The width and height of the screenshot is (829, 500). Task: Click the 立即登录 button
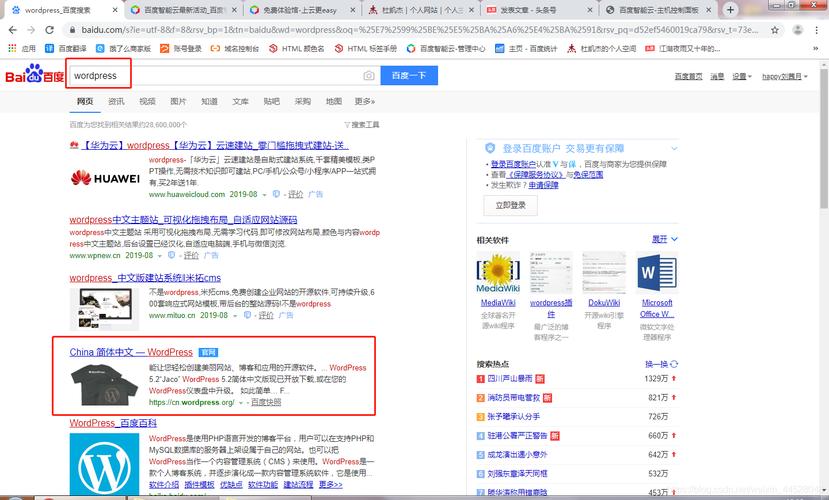(x=510, y=205)
